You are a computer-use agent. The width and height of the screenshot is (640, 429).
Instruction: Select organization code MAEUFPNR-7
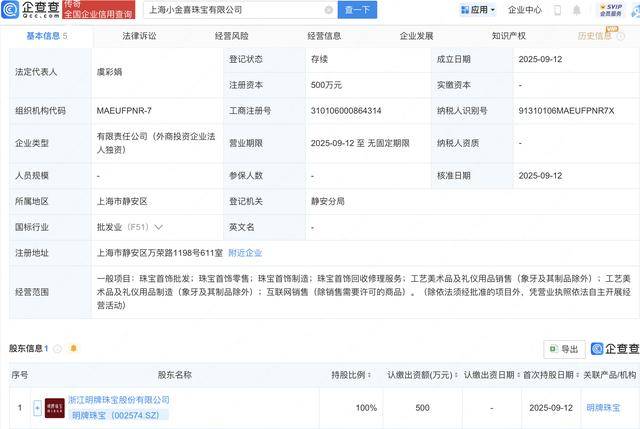(124, 111)
